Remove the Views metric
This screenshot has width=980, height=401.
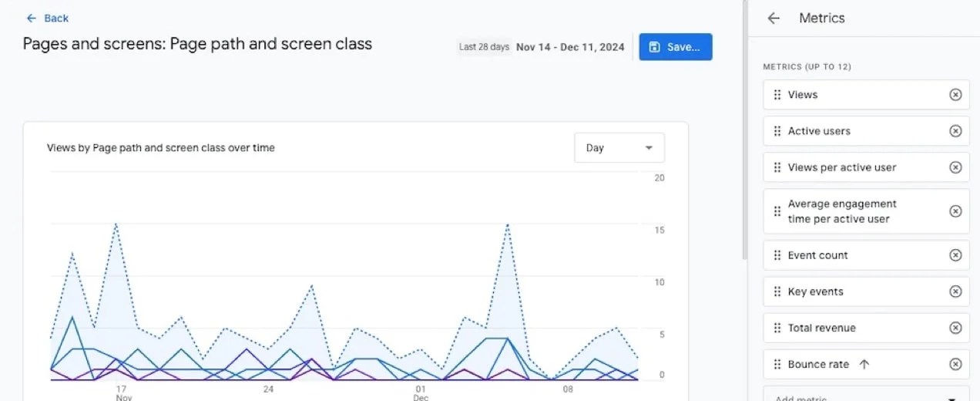(955, 95)
